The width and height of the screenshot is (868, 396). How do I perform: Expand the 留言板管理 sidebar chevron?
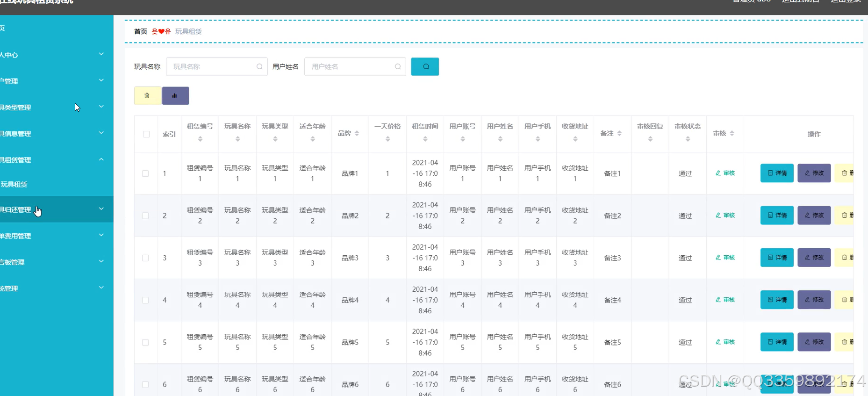click(101, 261)
